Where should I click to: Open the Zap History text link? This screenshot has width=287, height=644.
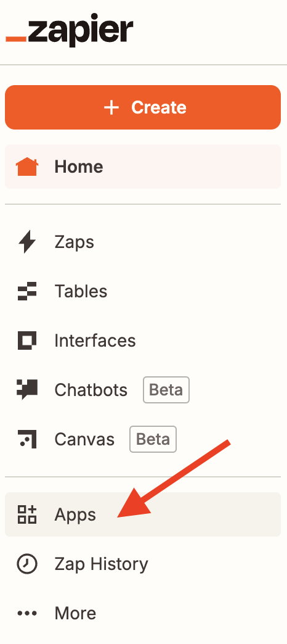(101, 564)
